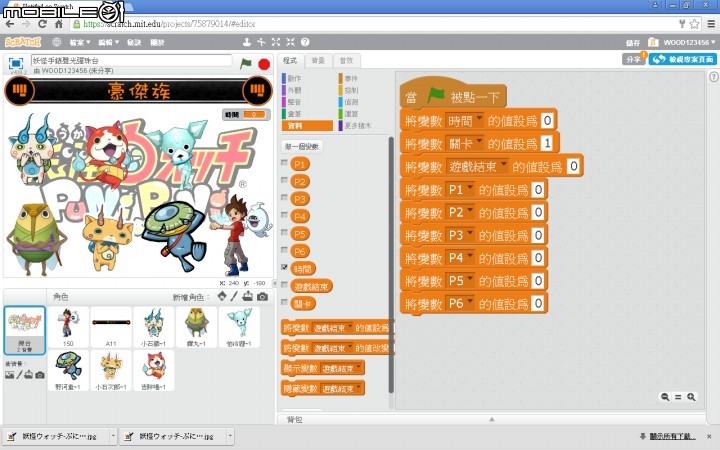Image resolution: width=720 pixels, height=450 pixels.
Task: Choose new sprite from library
Action: [x=222, y=297]
